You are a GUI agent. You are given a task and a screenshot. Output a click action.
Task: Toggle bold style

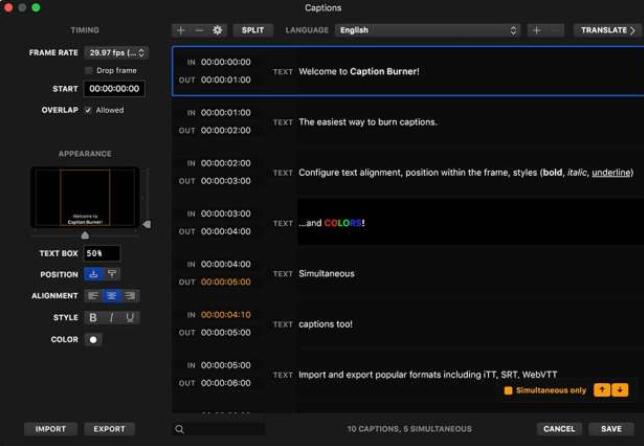(93, 317)
